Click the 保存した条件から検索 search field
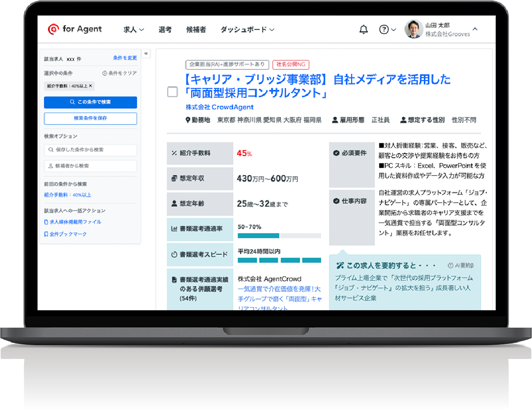Viewport: 532px width, 410px height. point(90,150)
